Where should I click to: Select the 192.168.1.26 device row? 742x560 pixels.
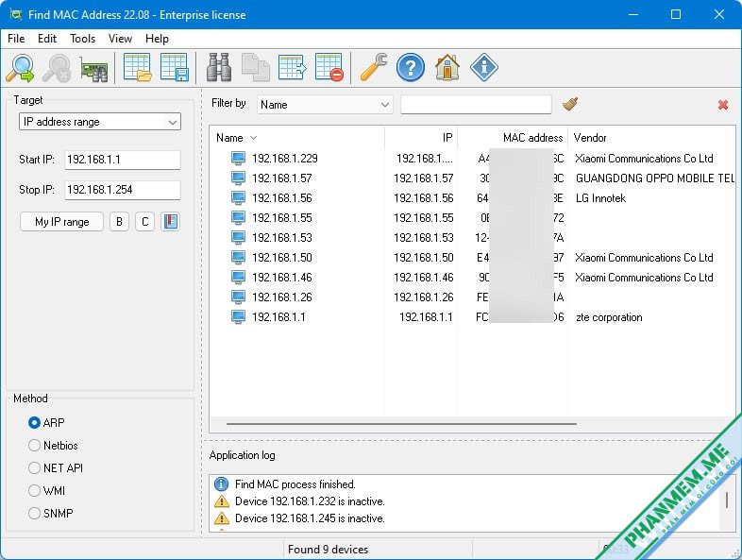click(x=472, y=297)
